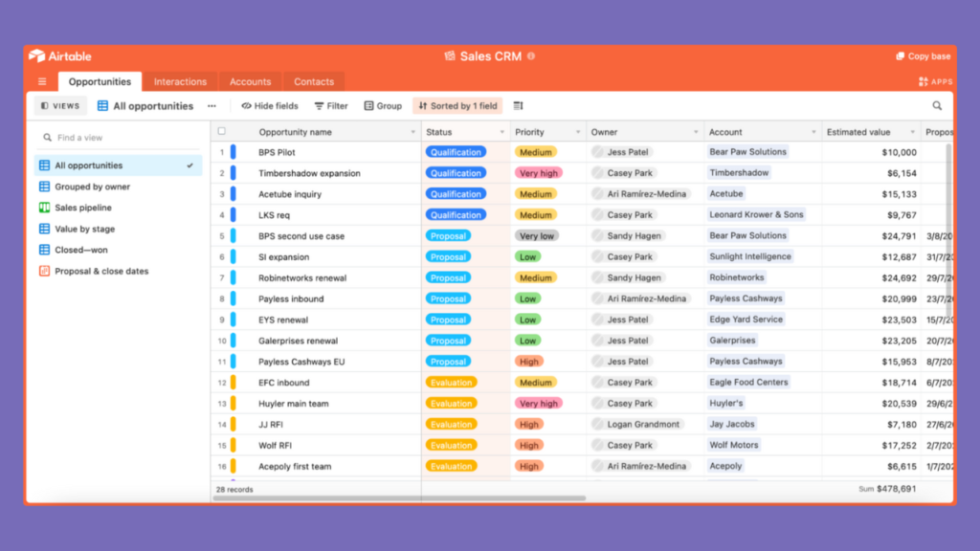Viewport: 980px width, 551px height.
Task: Click the search magnifier icon in toolbar
Action: coord(937,106)
